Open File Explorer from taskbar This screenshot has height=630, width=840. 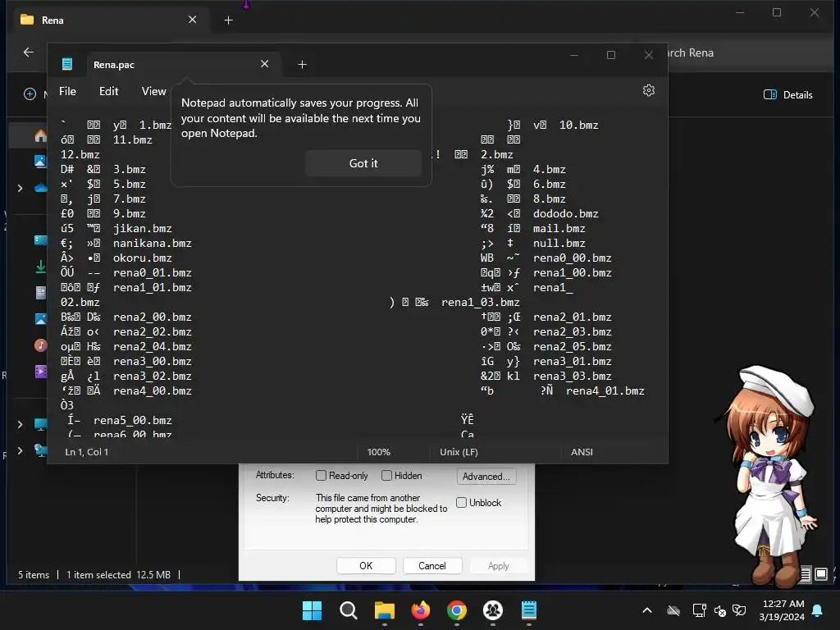[x=384, y=610]
